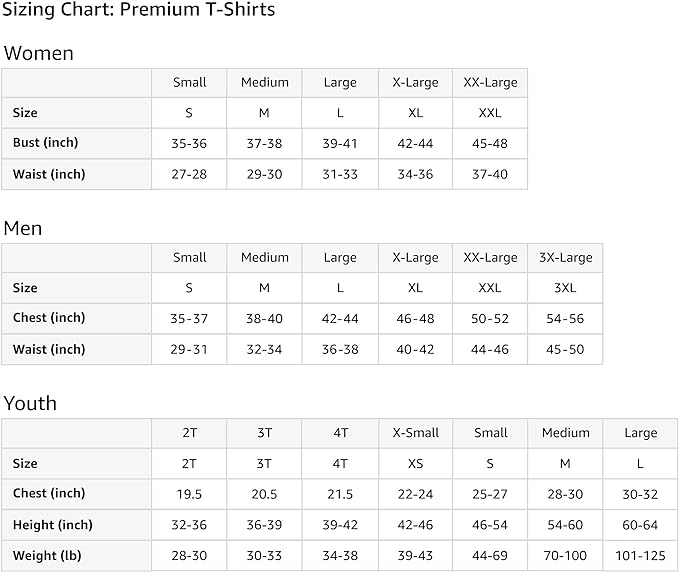The width and height of the screenshot is (679, 572).
Task: Select the Women's X-Large column header
Action: pos(415,82)
